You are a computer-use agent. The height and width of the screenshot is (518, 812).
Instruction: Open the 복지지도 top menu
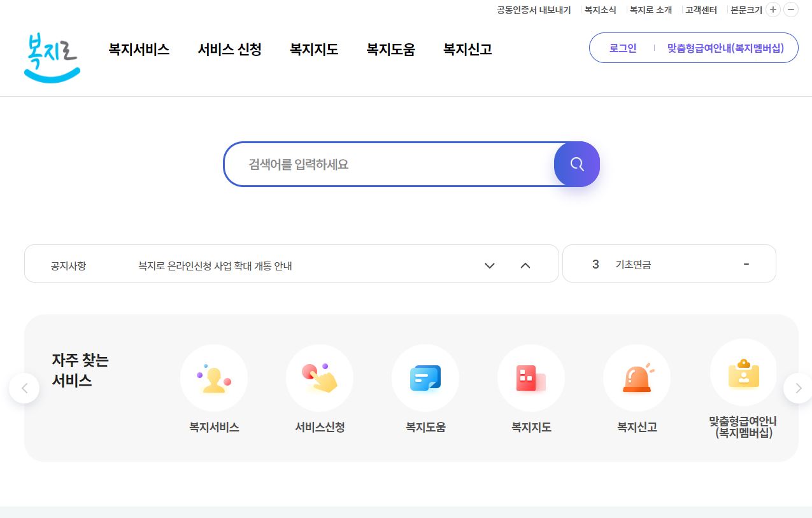(x=314, y=50)
